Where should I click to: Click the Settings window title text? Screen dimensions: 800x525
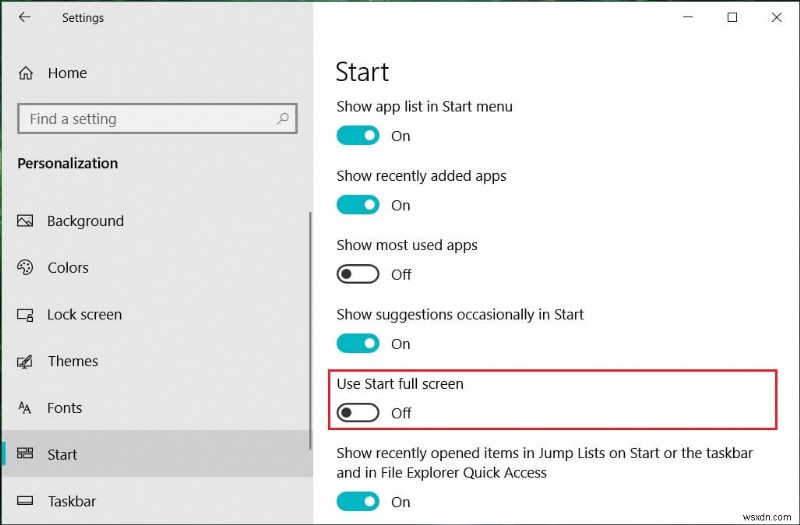click(83, 18)
